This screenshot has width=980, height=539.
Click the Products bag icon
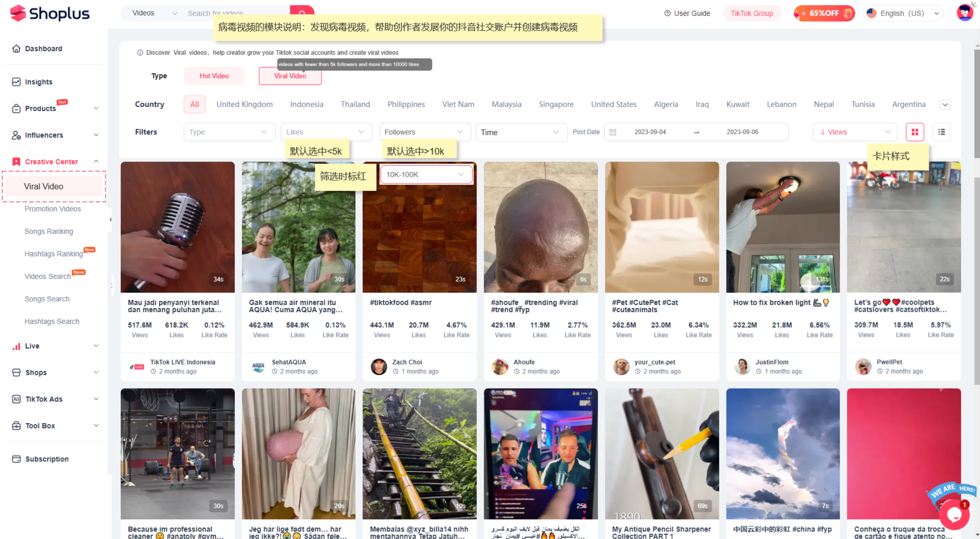pos(16,108)
